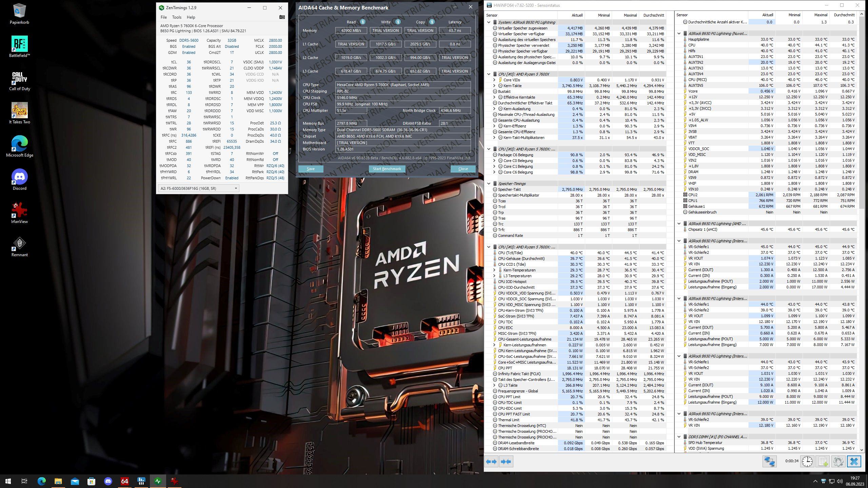Click the ZenTimings icon in the taskbar
Screen dimensions: 868x488
[x=158, y=481]
